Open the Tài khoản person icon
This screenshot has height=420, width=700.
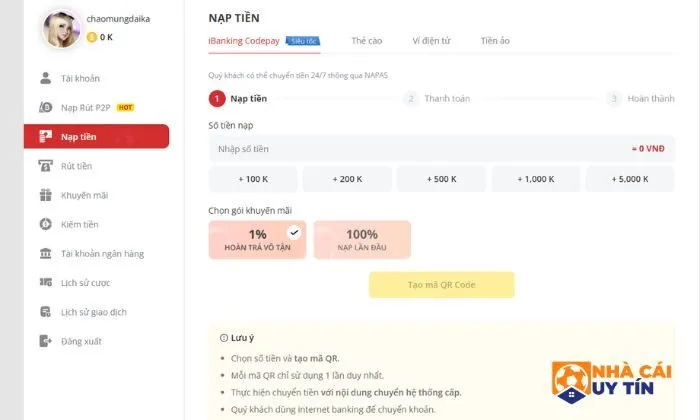coord(46,78)
